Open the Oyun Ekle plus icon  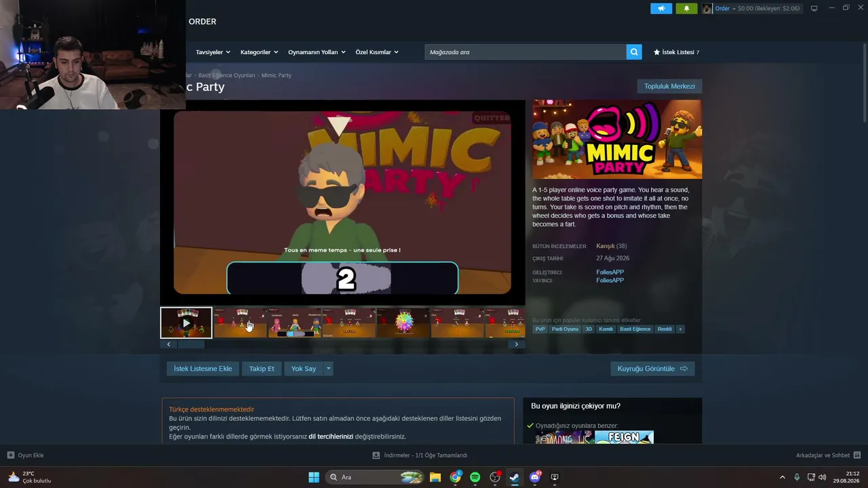(10, 455)
